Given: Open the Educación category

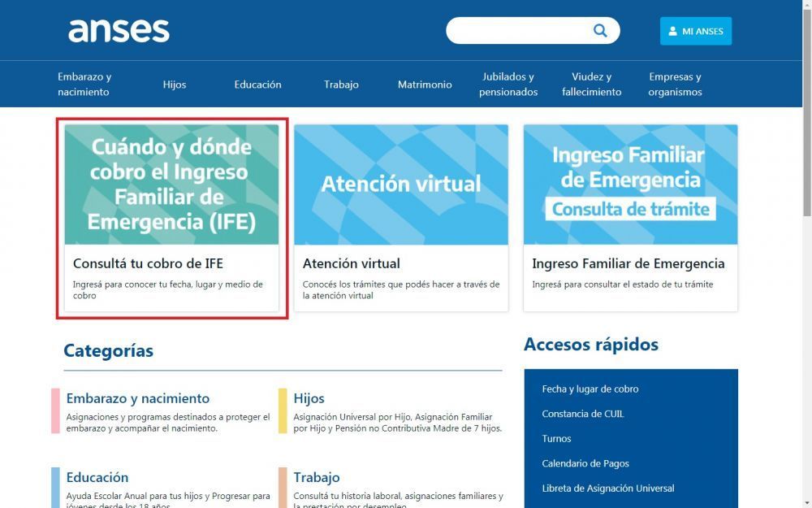Looking at the screenshot, I should click(x=97, y=477).
